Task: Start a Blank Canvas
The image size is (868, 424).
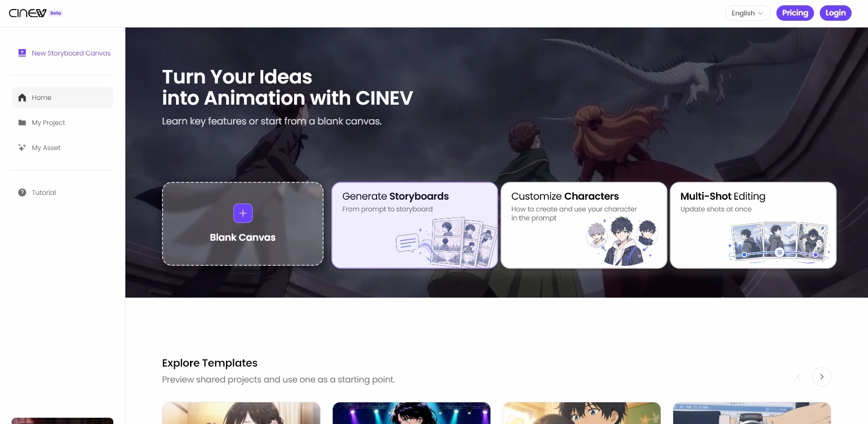Action: tap(243, 224)
